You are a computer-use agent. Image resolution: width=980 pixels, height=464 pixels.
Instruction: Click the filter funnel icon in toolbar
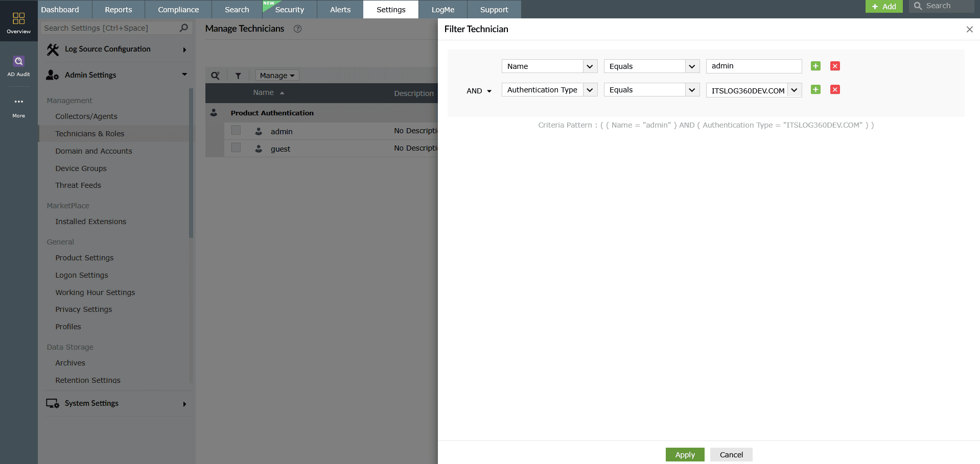click(x=238, y=76)
